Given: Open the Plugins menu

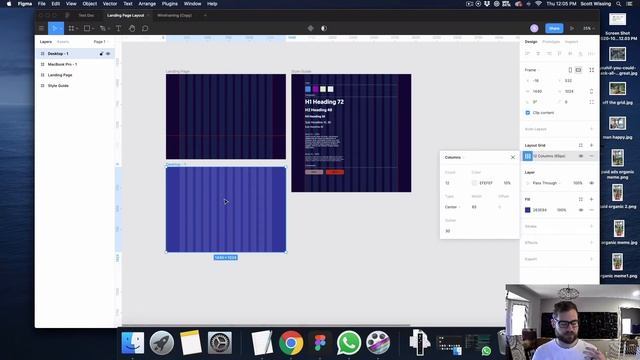Looking at the screenshot, I should pos(170,4).
